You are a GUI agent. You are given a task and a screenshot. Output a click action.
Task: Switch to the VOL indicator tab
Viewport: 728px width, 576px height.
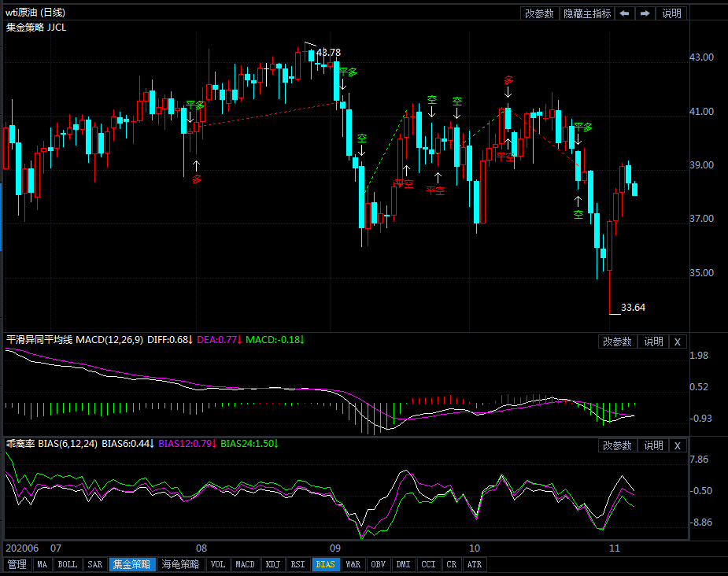218,564
